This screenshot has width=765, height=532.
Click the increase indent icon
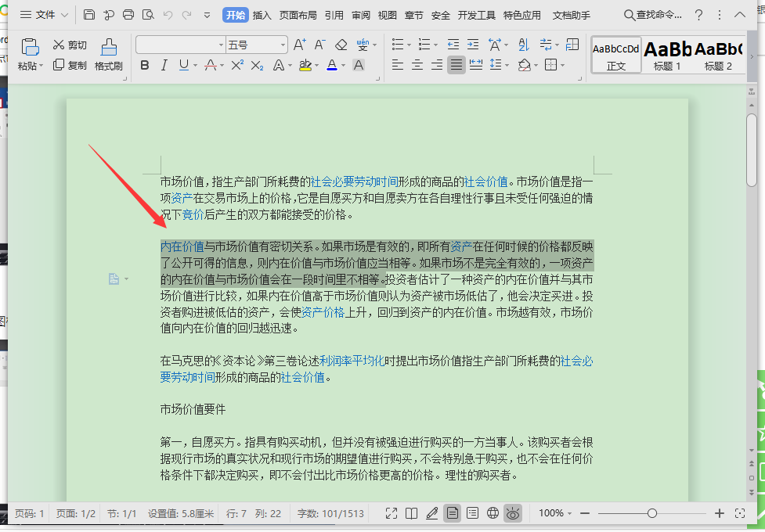click(474, 45)
